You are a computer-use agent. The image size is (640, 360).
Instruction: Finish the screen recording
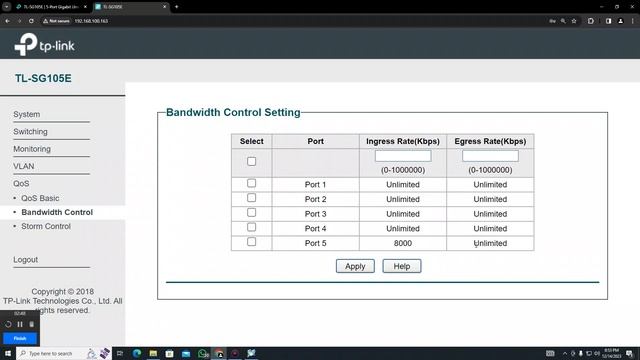pyautogui.click(x=20, y=338)
